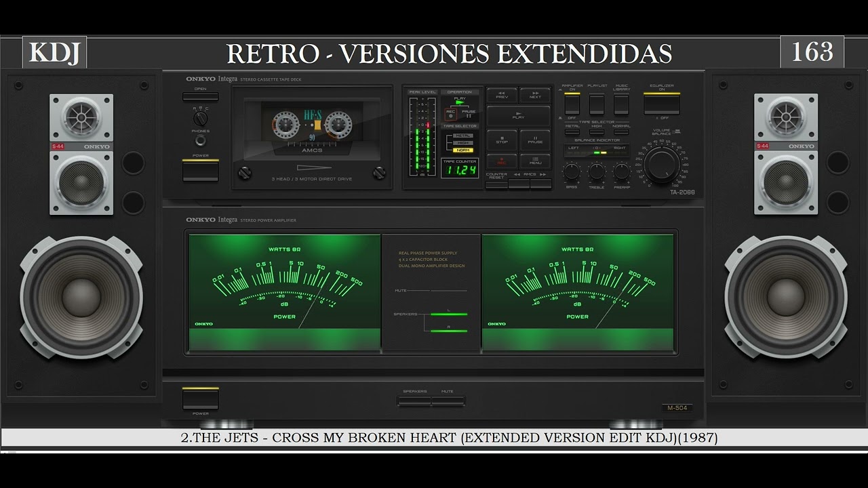Pause the tape with the PAUSE button
This screenshot has width=868, height=488.
[535, 140]
